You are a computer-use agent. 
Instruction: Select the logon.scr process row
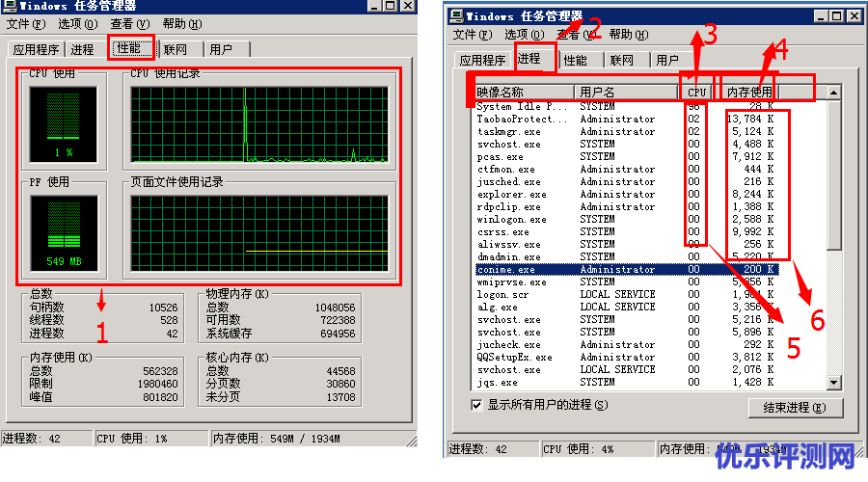pyautogui.click(x=627, y=294)
